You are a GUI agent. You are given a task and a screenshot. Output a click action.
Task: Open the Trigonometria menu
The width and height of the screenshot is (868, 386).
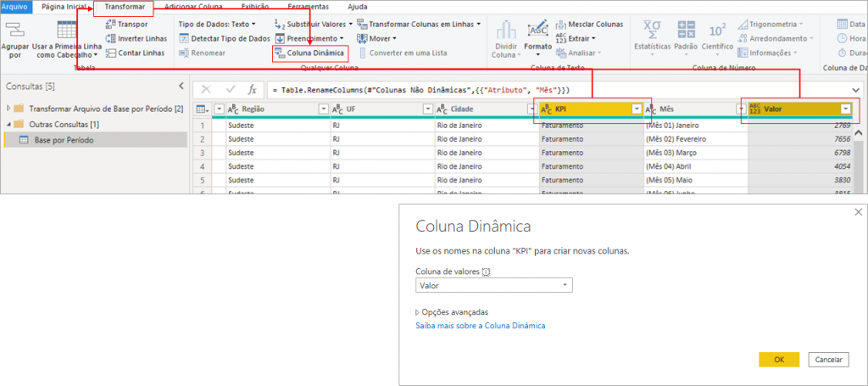tap(770, 25)
